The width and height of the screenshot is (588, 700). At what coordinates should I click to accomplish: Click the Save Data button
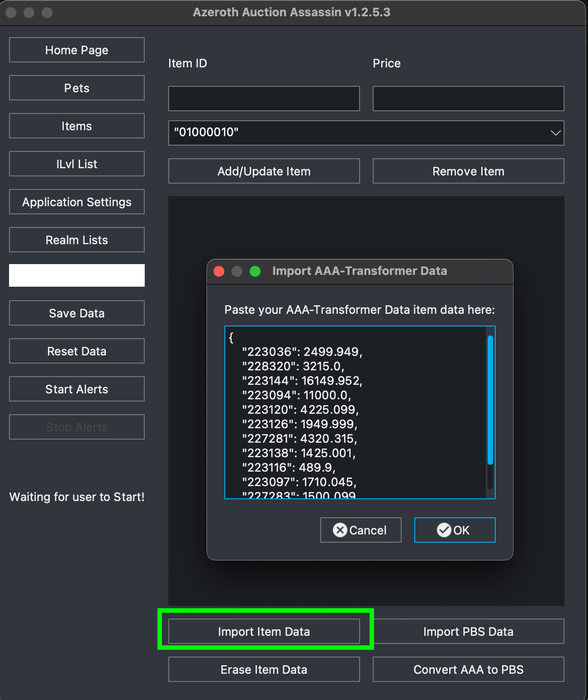pyautogui.click(x=77, y=313)
